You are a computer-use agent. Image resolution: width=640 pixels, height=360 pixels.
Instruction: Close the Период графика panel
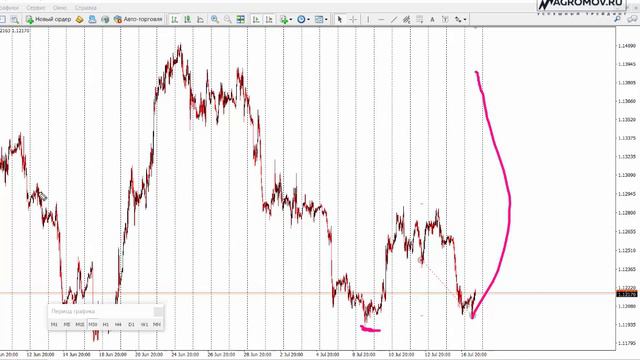point(158,312)
